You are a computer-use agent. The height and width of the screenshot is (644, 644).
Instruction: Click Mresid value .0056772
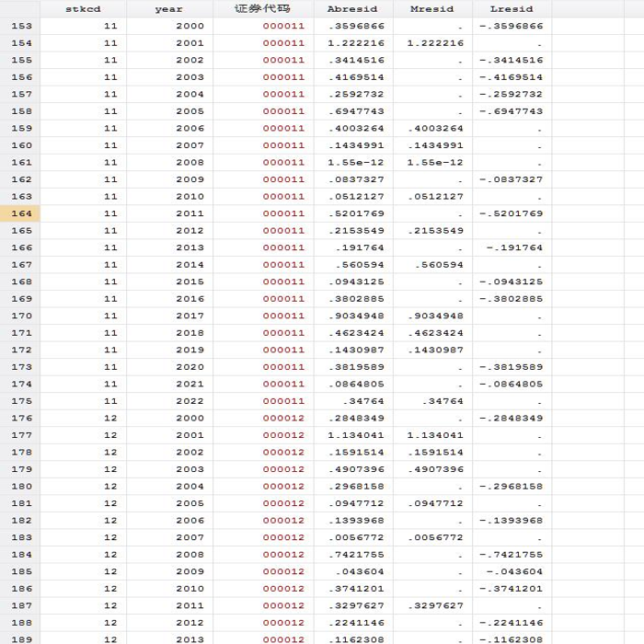436,537
